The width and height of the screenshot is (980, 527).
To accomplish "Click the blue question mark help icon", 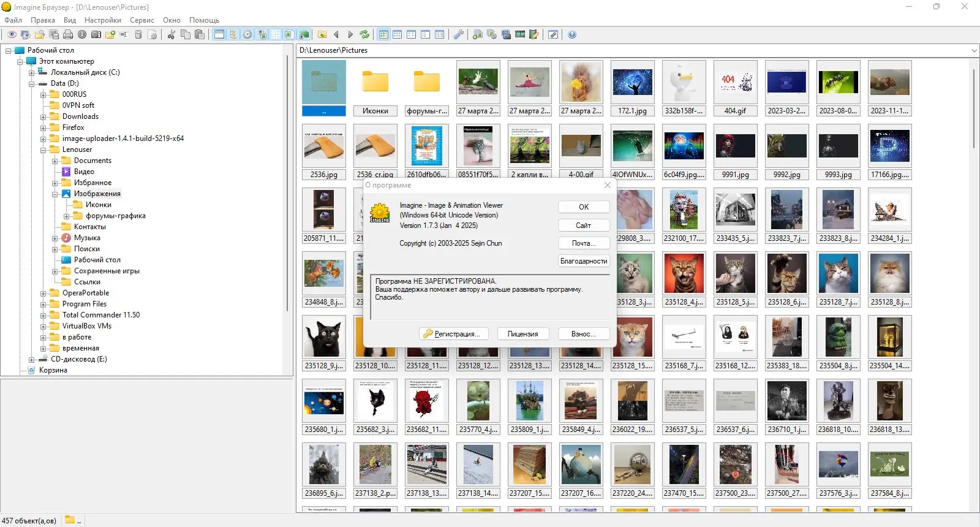I will [572, 34].
